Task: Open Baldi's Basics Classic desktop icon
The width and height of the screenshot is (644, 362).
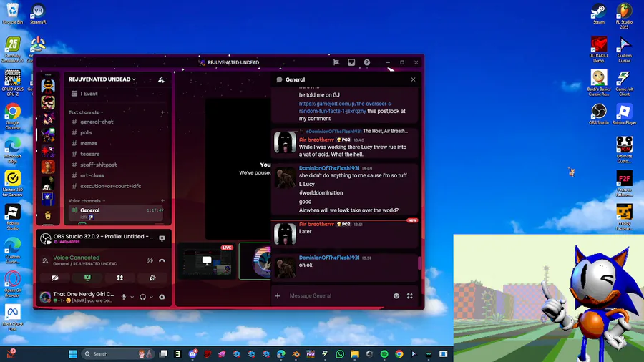Action: 598,82
